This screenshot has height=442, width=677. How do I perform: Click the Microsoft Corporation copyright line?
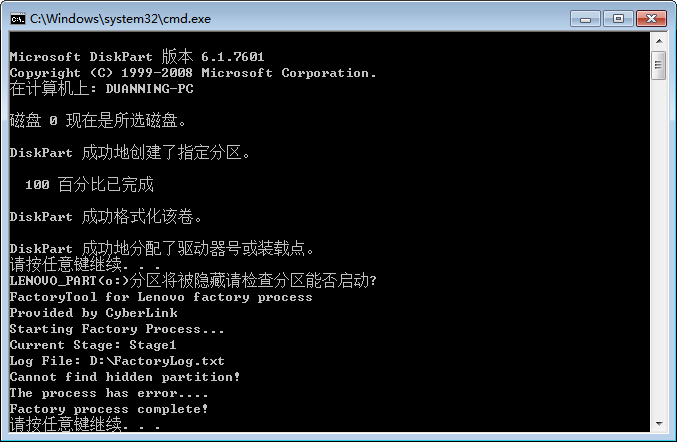193,73
